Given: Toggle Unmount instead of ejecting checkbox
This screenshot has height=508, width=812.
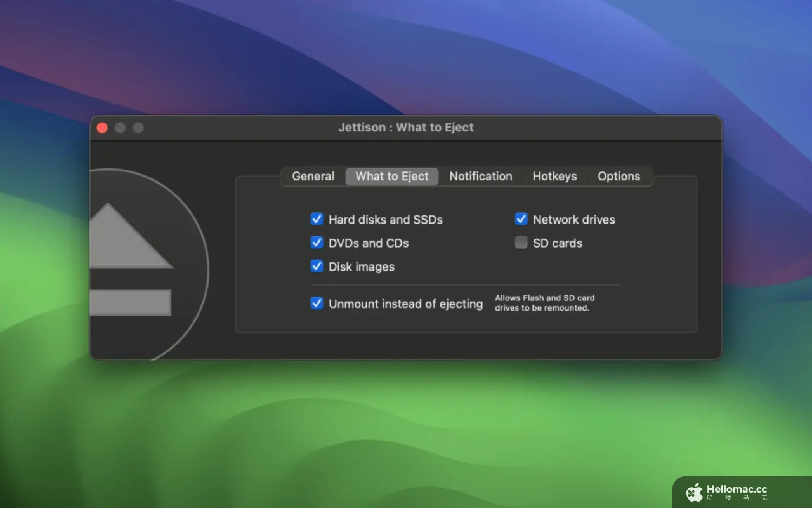Looking at the screenshot, I should pyautogui.click(x=317, y=303).
